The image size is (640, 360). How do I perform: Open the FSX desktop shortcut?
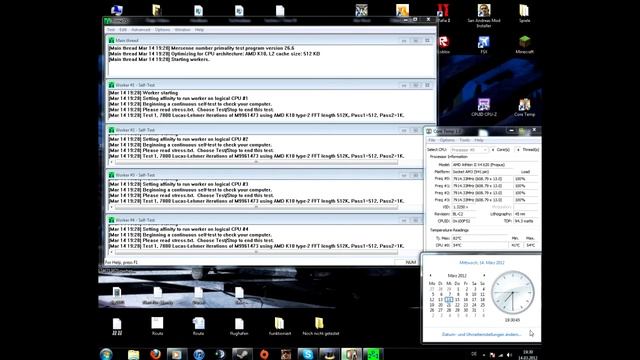coord(484,45)
